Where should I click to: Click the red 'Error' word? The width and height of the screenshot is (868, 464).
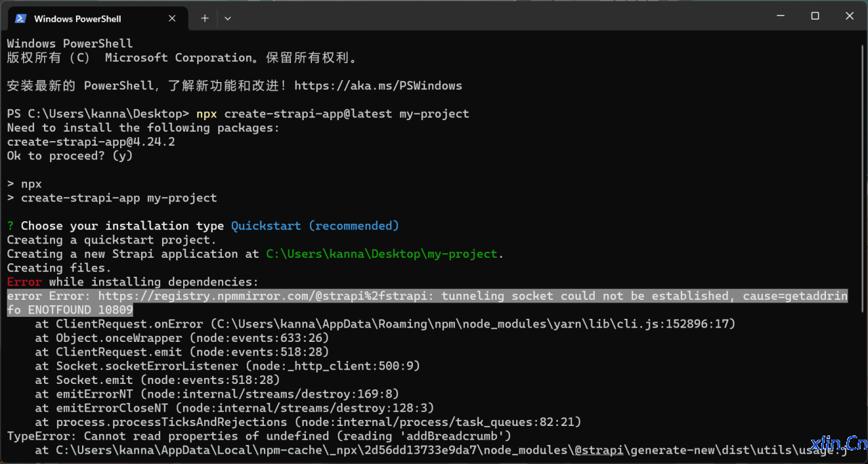[x=24, y=282]
